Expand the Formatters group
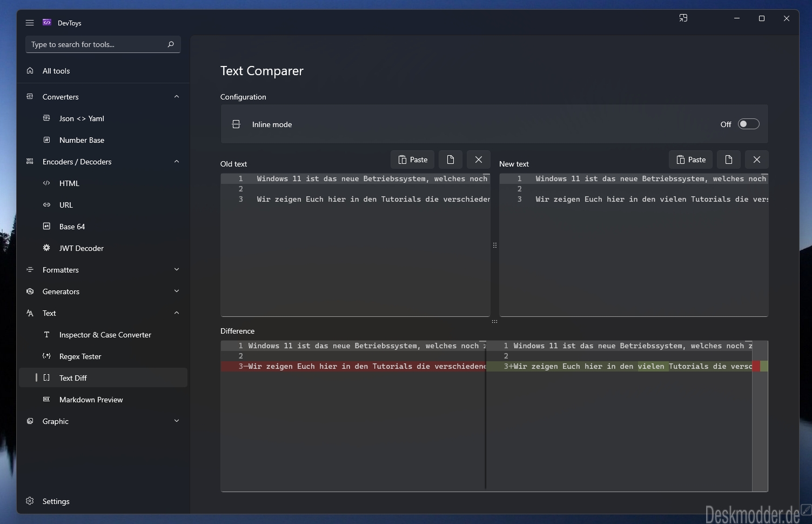 point(177,270)
